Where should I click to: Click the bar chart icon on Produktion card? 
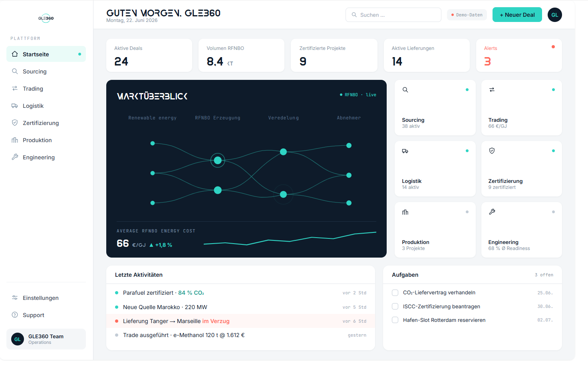(405, 212)
